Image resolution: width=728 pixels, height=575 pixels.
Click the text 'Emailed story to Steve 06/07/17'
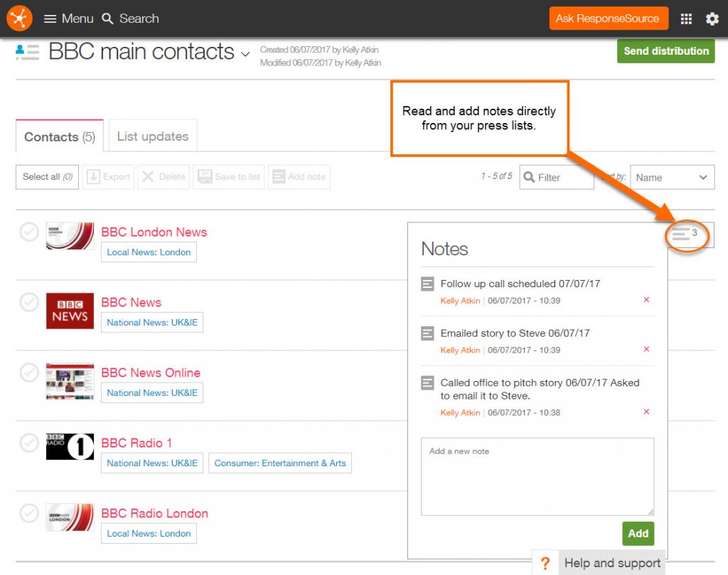(x=515, y=333)
